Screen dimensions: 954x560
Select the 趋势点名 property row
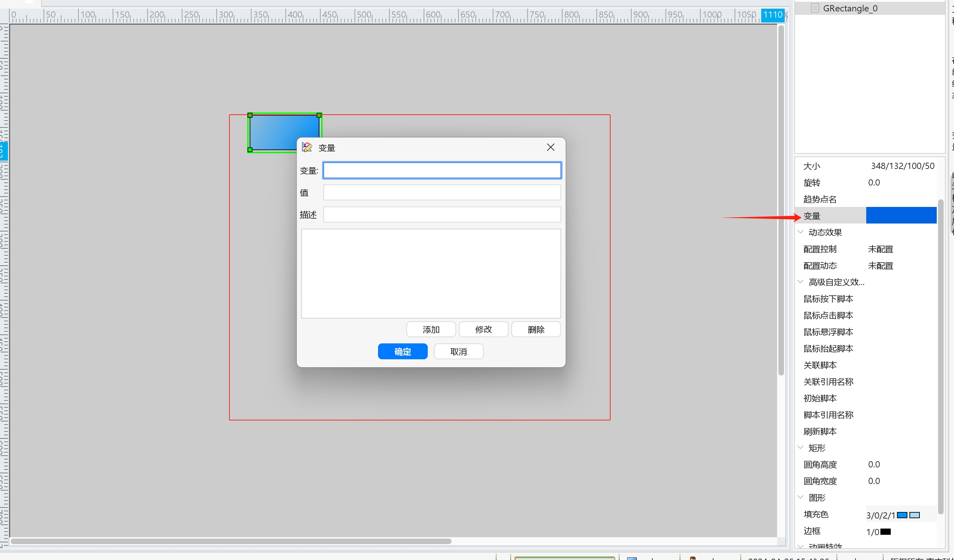866,199
